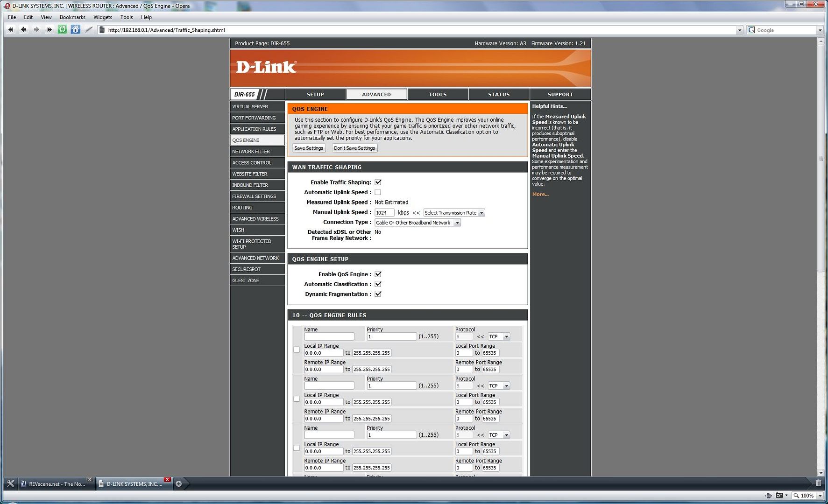Screen dimensions: 828x504
Task: Open the Widgets menu
Action: [103, 17]
